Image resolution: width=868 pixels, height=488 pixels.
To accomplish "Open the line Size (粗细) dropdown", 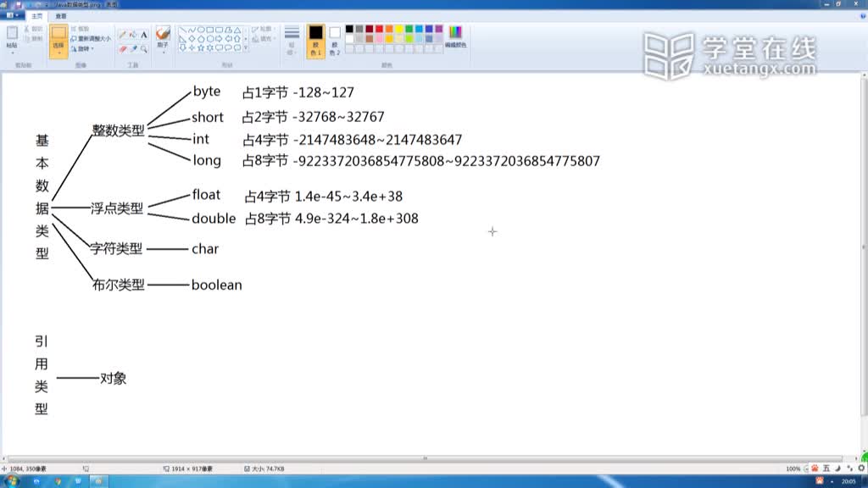I will click(292, 40).
